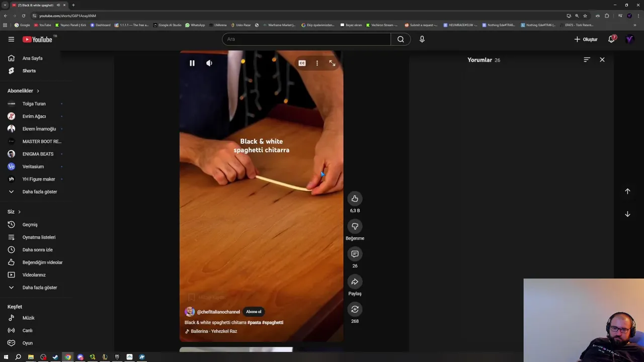The height and width of the screenshot is (362, 644).
Task: Start voice search with microphone icon
Action: (422, 39)
